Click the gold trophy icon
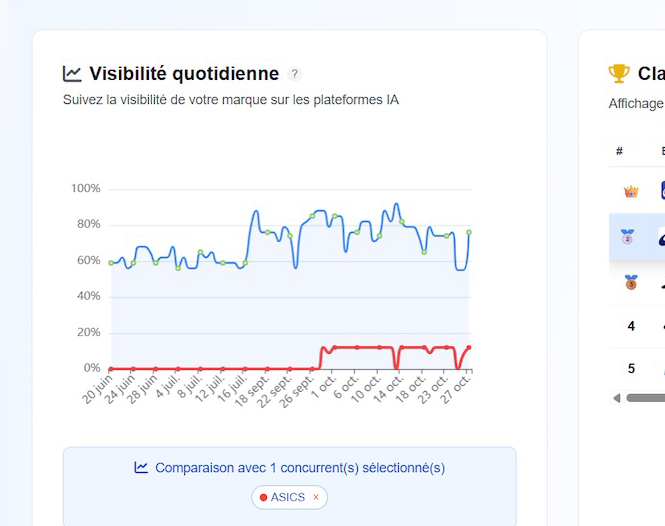665x526 pixels. pos(619,73)
